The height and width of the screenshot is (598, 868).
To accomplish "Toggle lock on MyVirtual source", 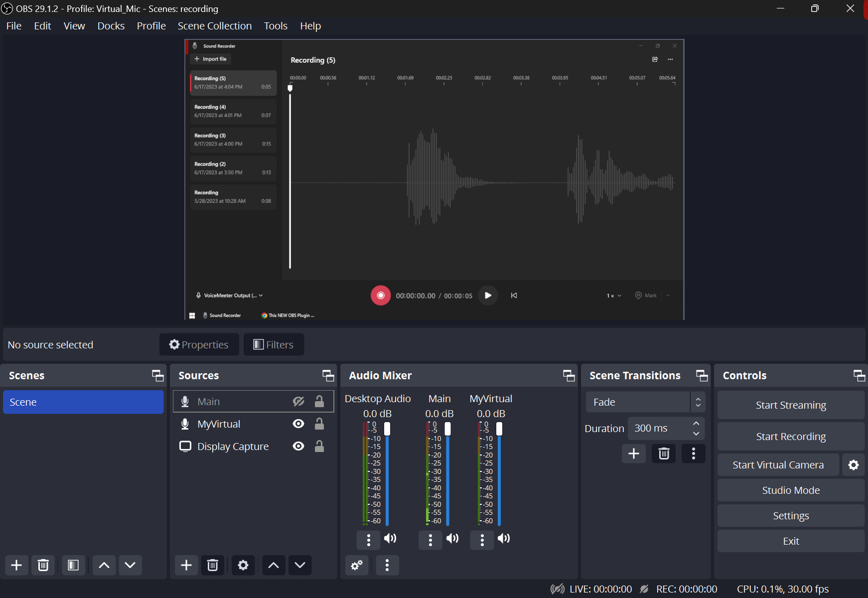I will pos(319,424).
